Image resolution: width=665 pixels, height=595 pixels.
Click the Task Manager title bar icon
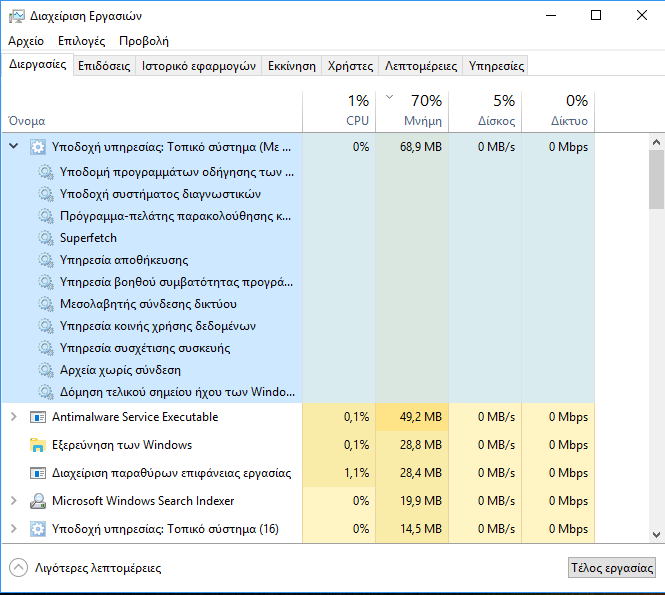17,16
